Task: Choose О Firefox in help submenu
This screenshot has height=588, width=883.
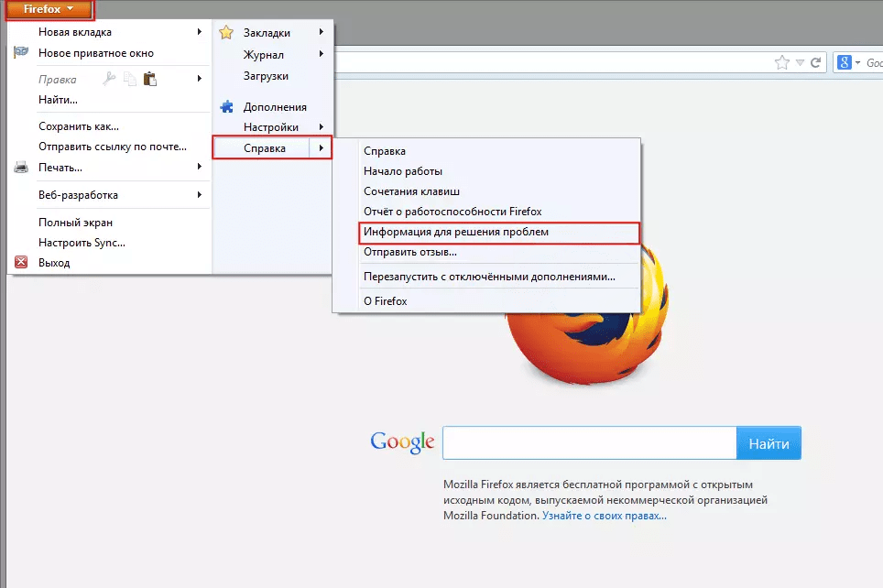Action: point(385,301)
